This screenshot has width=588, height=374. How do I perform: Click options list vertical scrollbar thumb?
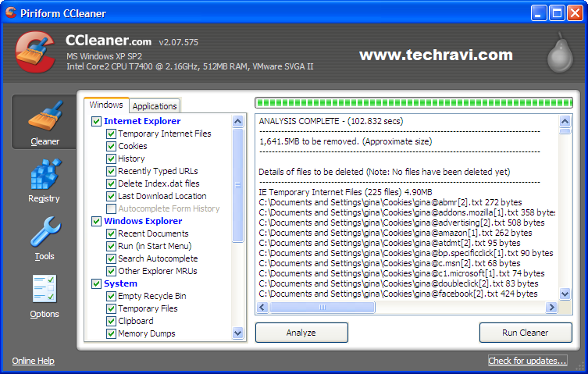click(x=237, y=185)
